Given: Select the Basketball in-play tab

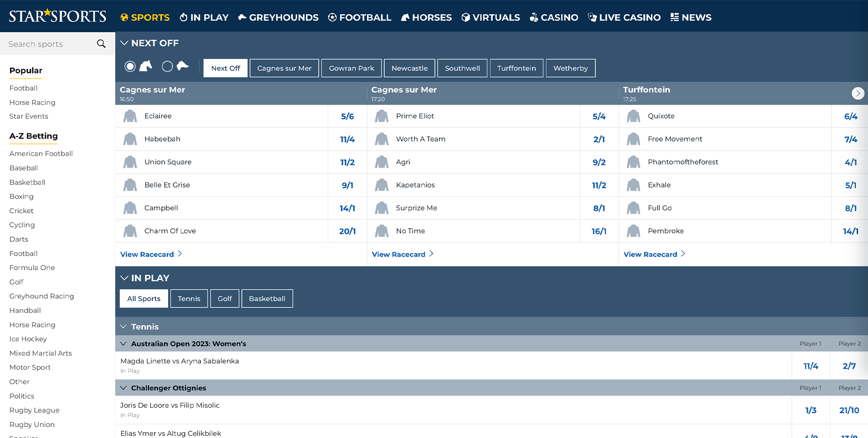Looking at the screenshot, I should (267, 299).
